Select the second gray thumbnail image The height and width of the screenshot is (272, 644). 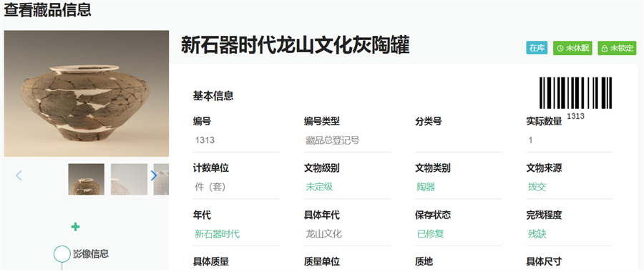[x=129, y=179]
